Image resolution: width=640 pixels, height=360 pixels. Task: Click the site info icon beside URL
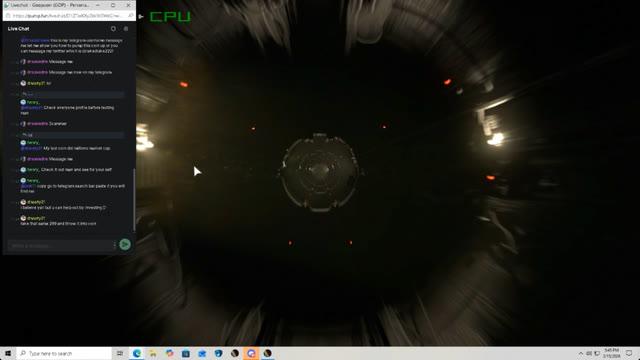click(8, 16)
